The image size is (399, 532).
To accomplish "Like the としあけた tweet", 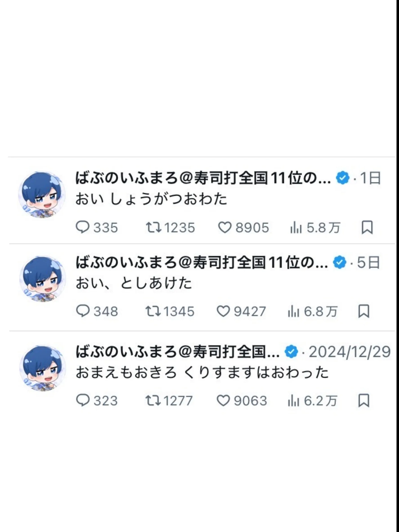I will [241, 311].
